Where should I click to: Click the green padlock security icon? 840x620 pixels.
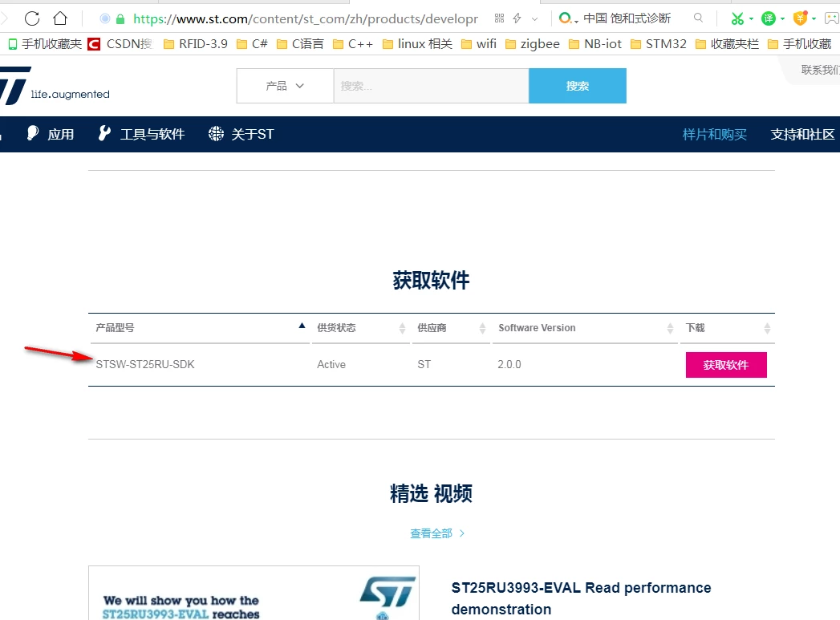click(x=120, y=19)
